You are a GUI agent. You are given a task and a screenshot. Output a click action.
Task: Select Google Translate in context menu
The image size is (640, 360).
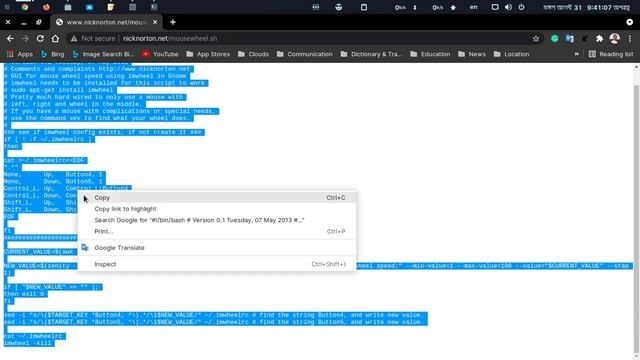(x=217, y=248)
